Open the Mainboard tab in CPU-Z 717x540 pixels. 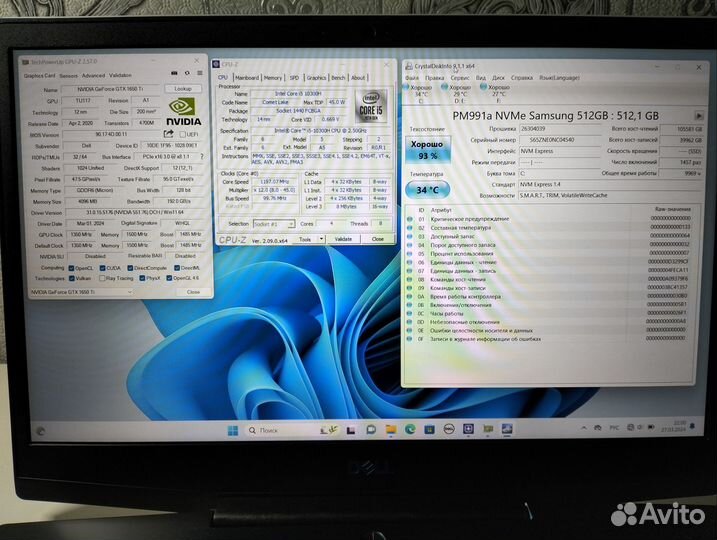click(246, 78)
